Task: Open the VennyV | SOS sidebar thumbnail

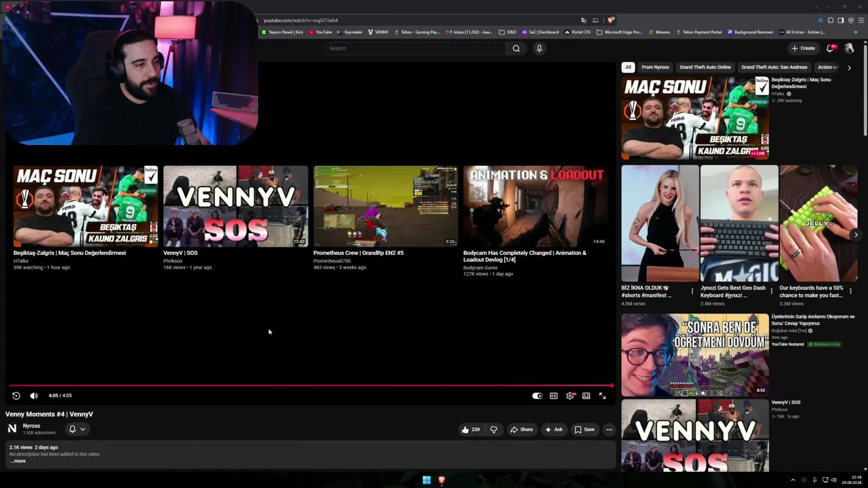Action: click(x=695, y=435)
